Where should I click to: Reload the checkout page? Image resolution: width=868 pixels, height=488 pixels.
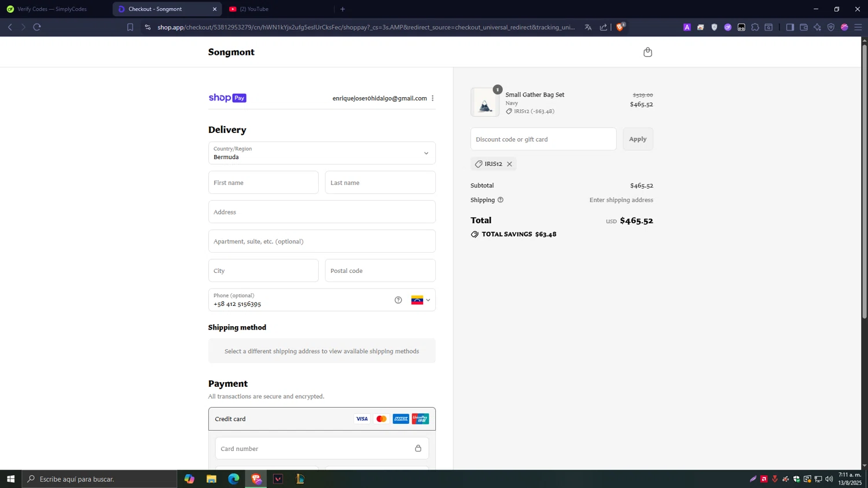tap(37, 27)
